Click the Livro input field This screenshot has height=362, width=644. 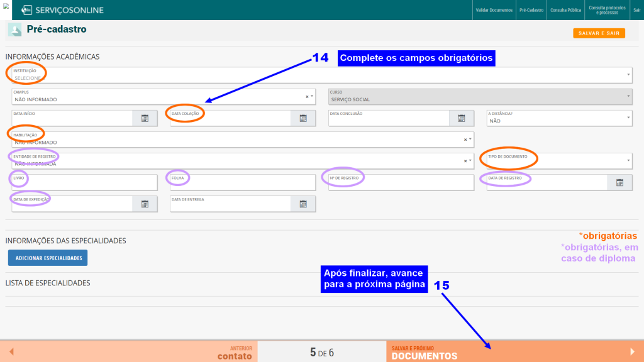click(84, 184)
